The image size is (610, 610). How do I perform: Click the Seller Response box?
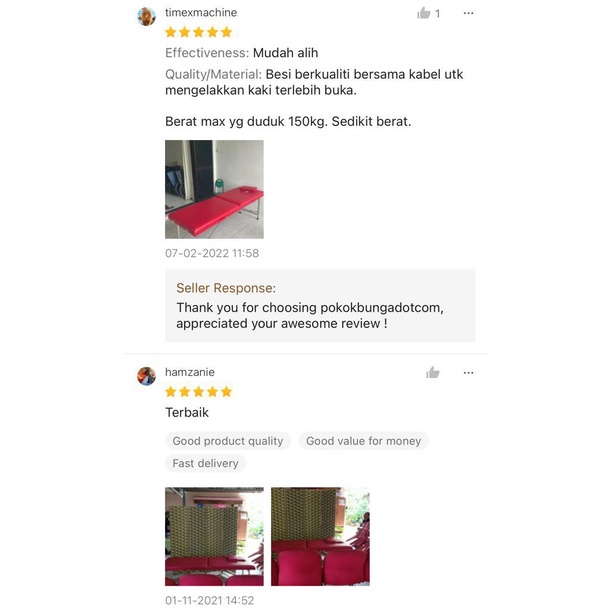click(320, 305)
